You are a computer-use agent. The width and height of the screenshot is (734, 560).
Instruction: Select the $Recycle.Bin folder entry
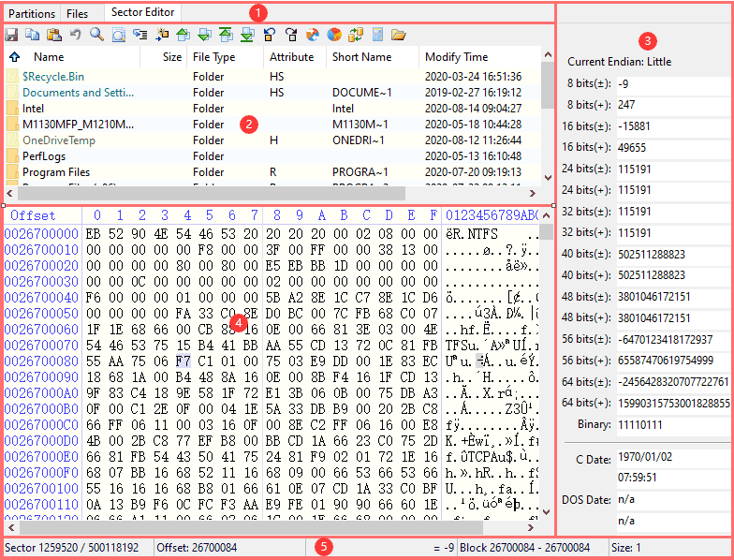(x=53, y=77)
